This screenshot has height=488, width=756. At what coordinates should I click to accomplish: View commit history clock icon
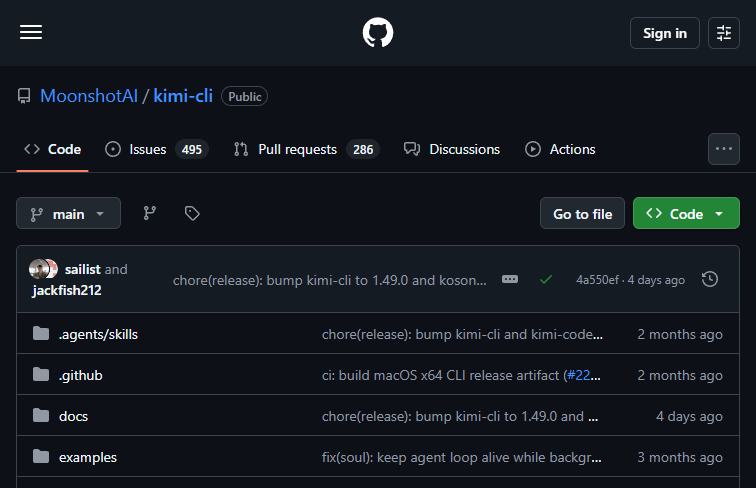(x=710, y=279)
